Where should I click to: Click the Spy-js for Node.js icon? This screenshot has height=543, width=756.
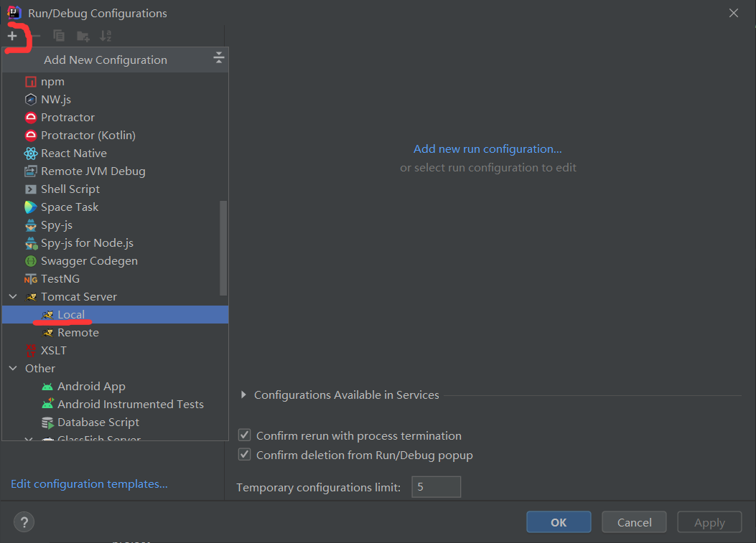click(x=32, y=243)
